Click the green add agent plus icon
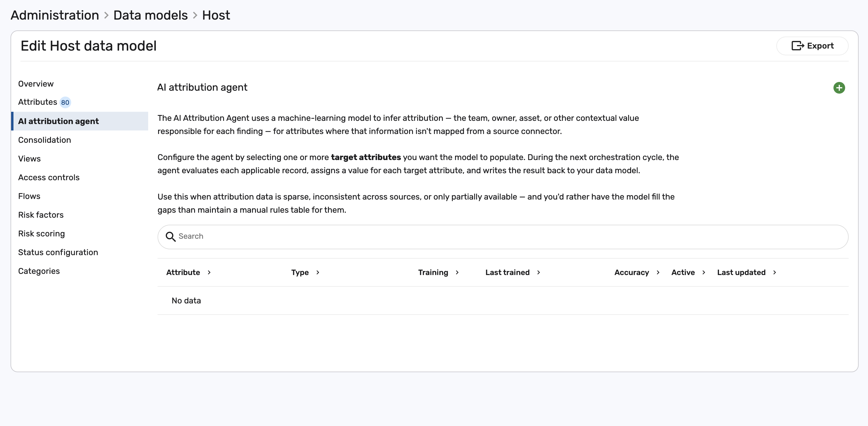This screenshot has width=868, height=426. (839, 88)
